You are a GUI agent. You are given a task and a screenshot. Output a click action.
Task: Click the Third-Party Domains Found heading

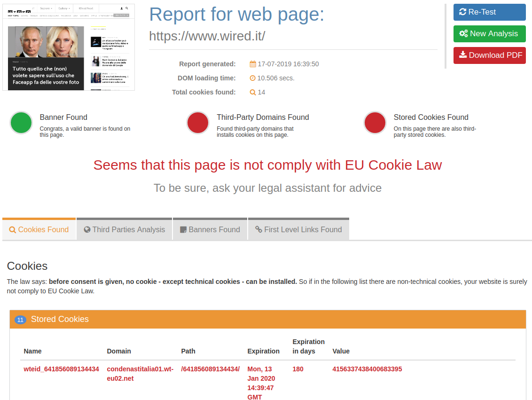[x=263, y=118]
